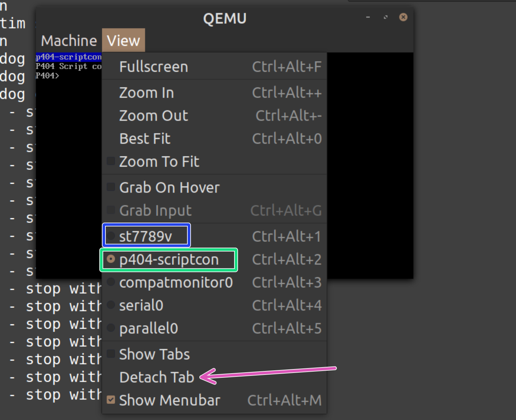This screenshot has width=516, height=420.
Task: Select the p404-scriptcon console radio item
Action: [214, 259]
